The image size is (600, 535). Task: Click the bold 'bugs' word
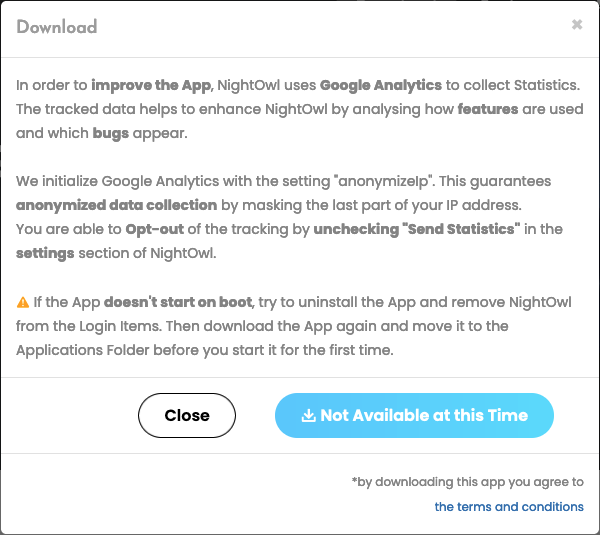click(111, 133)
